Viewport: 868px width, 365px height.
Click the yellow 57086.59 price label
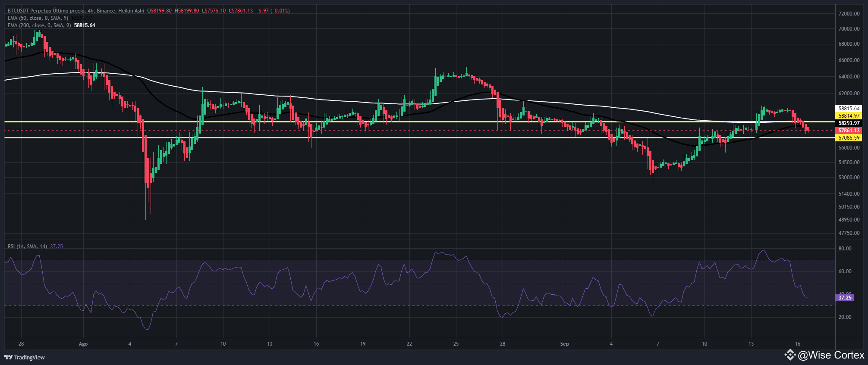(x=849, y=138)
